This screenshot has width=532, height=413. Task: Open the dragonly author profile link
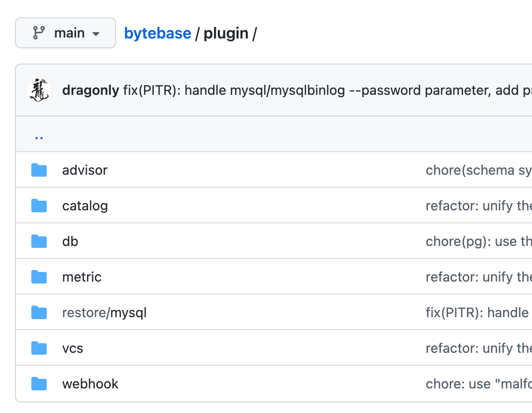91,90
